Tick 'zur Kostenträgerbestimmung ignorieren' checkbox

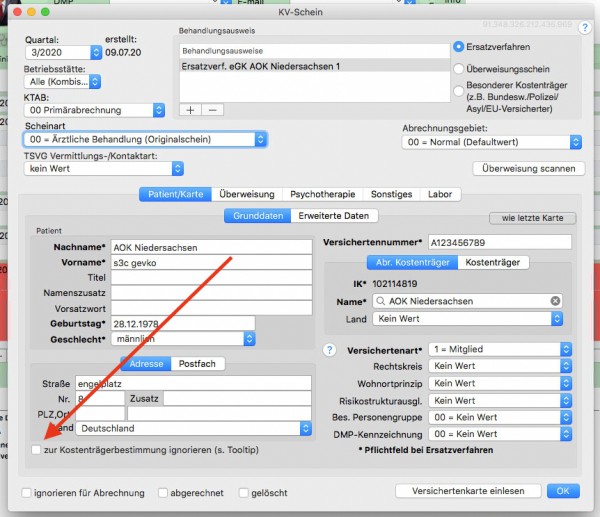[x=36, y=450]
